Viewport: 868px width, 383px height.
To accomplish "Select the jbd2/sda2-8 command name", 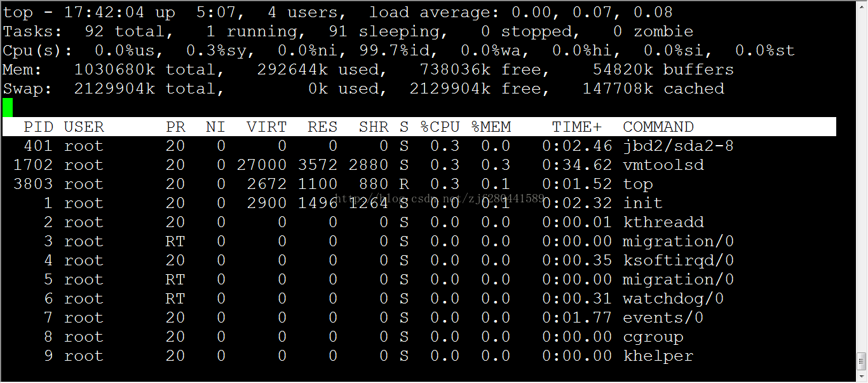I will click(679, 146).
